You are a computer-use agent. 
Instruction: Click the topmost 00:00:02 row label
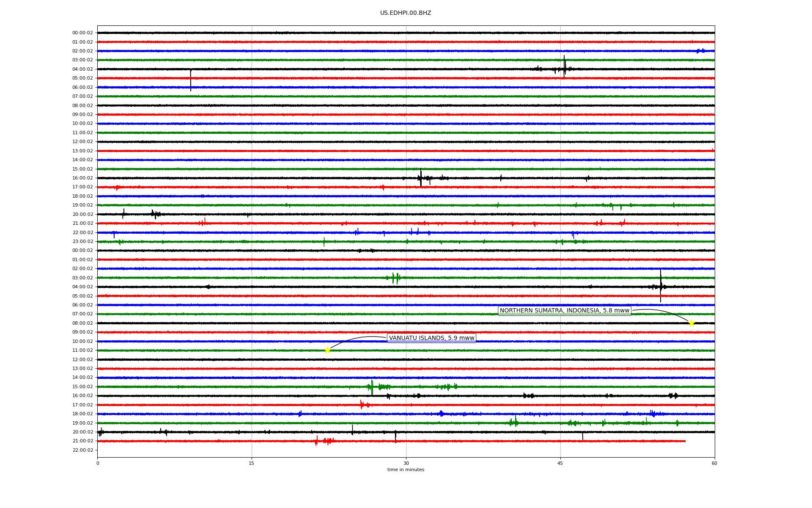82,33
